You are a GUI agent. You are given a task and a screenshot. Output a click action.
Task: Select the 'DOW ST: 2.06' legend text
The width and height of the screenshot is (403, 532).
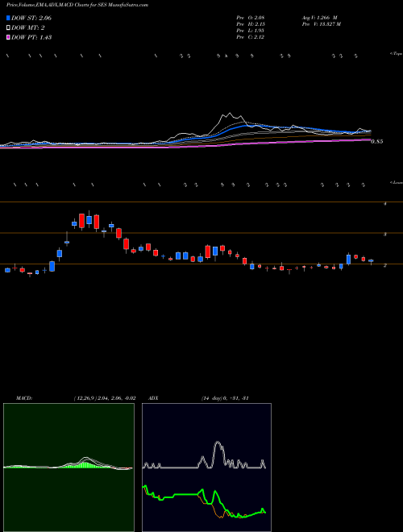(x=31, y=18)
